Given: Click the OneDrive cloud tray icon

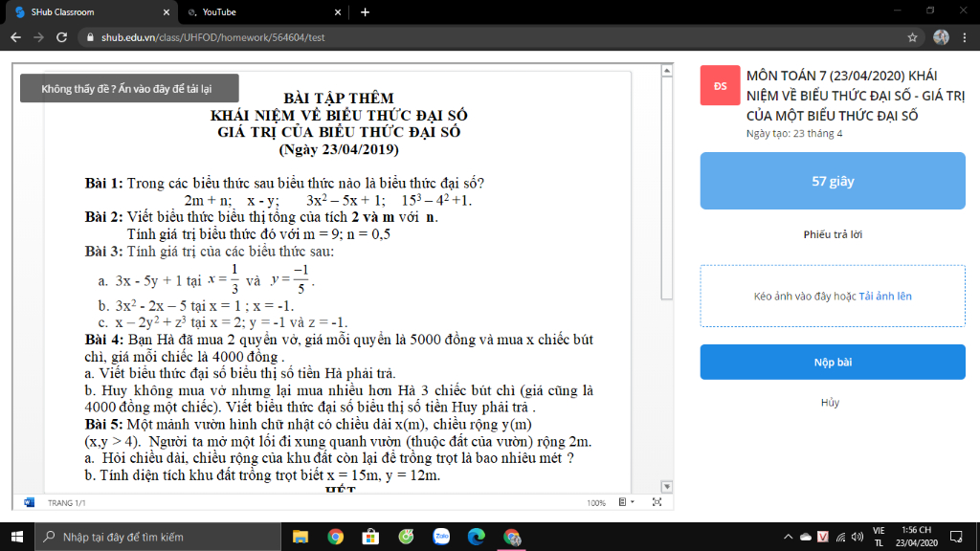Looking at the screenshot, I should [806, 537].
